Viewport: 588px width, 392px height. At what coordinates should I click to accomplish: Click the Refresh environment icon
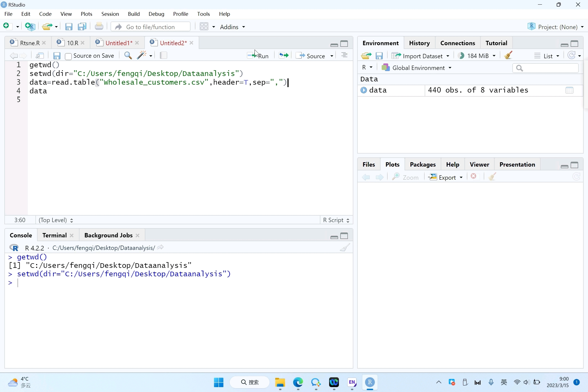pos(571,55)
